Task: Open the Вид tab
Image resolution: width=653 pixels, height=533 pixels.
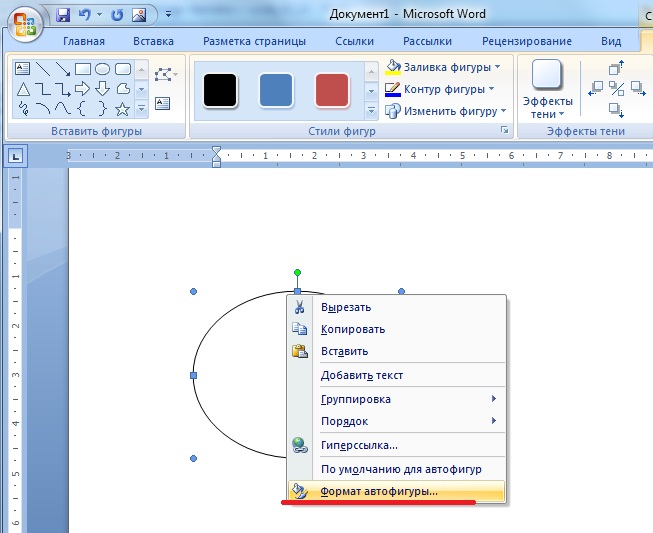Action: coord(611,41)
